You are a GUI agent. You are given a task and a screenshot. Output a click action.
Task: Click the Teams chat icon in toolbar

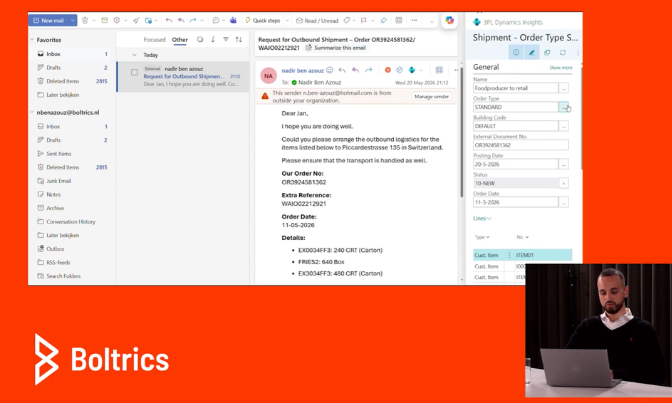[233, 20]
